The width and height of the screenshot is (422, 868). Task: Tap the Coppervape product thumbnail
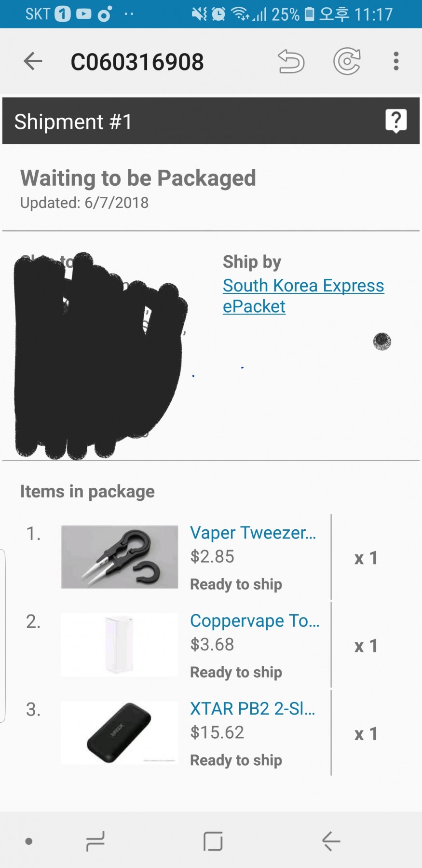(x=120, y=645)
